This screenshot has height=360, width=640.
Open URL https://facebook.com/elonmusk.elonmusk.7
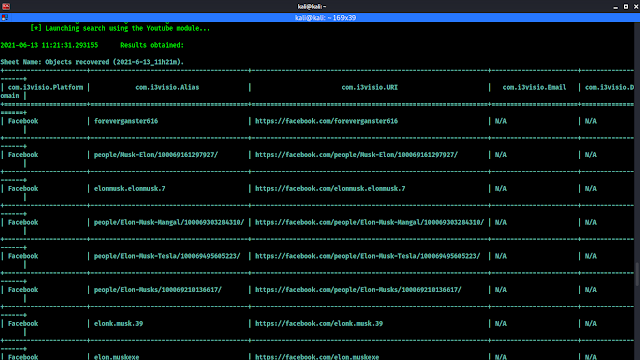pyautogui.click(x=330, y=189)
